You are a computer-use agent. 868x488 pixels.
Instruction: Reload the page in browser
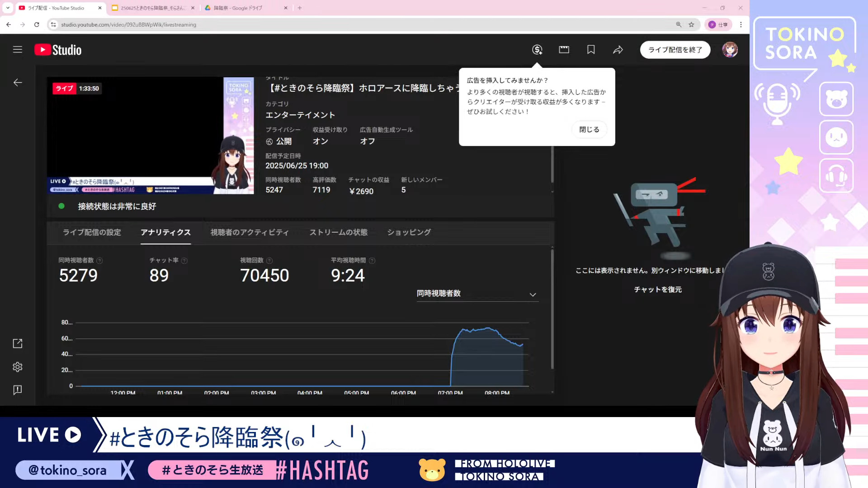point(37,24)
